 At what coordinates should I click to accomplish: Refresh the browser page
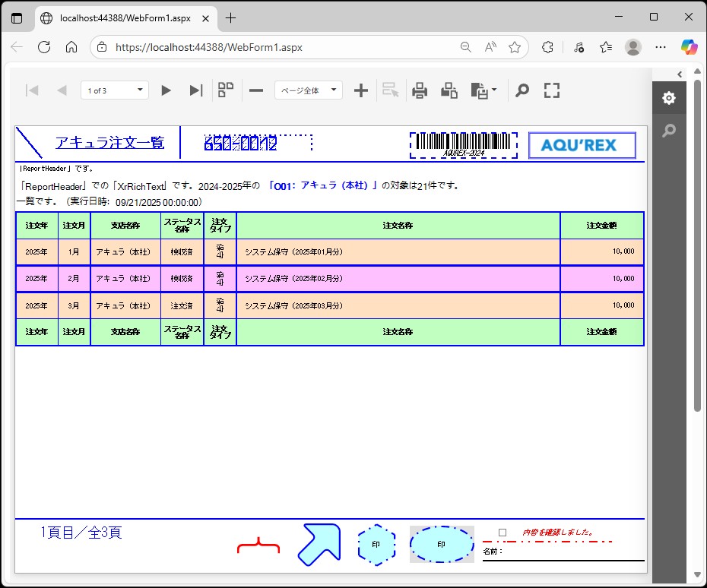coord(44,47)
